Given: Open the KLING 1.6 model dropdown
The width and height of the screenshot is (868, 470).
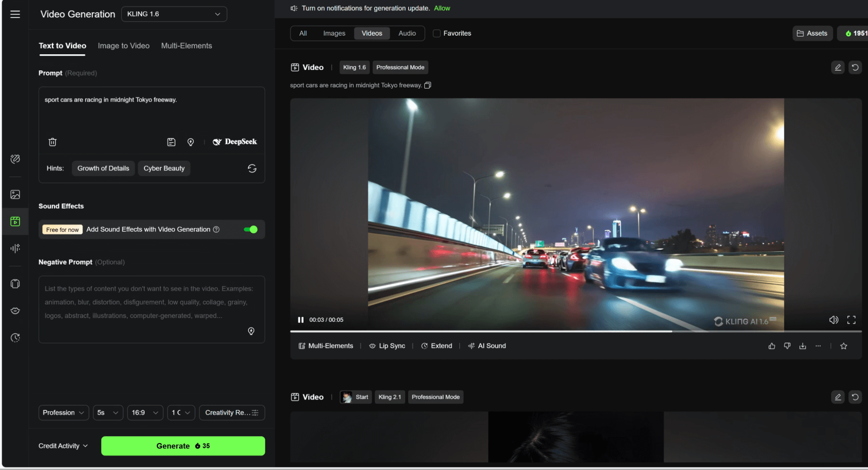Looking at the screenshot, I should 174,14.
